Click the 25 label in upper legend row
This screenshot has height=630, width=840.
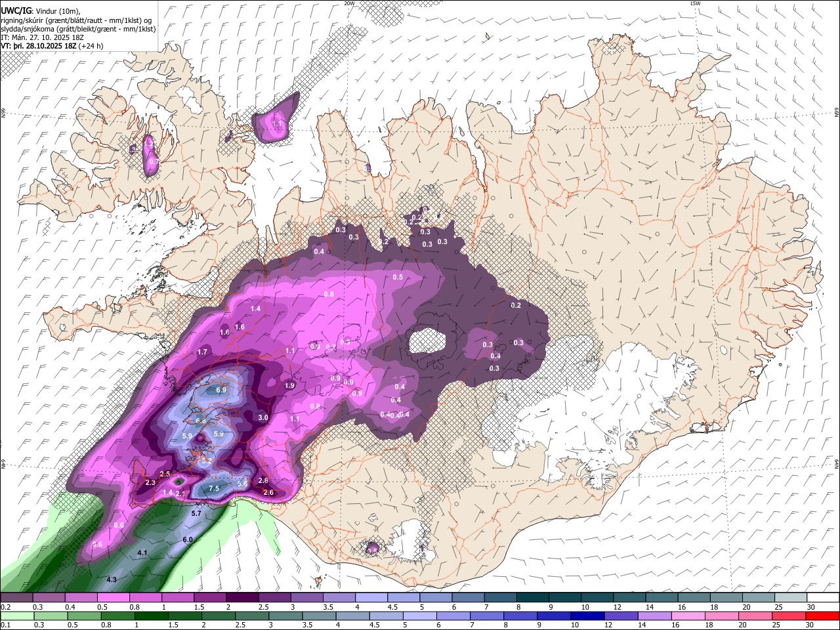(x=778, y=607)
